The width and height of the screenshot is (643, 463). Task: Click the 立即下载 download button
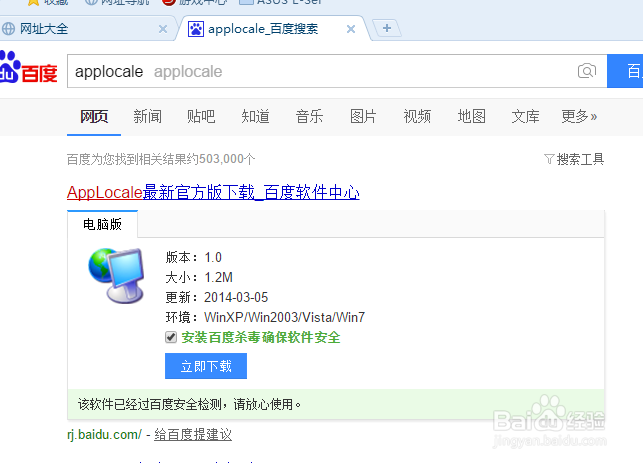coord(206,366)
